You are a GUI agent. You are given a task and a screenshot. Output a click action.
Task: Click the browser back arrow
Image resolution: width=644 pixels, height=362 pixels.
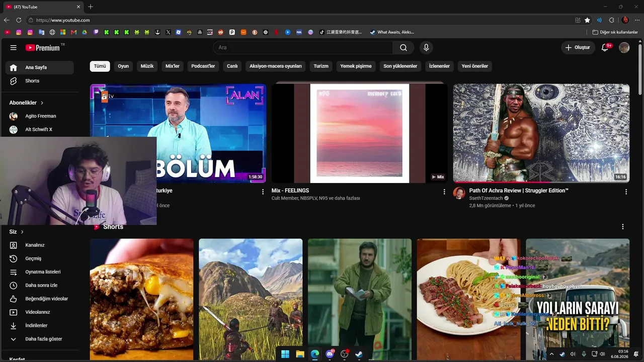(7, 20)
